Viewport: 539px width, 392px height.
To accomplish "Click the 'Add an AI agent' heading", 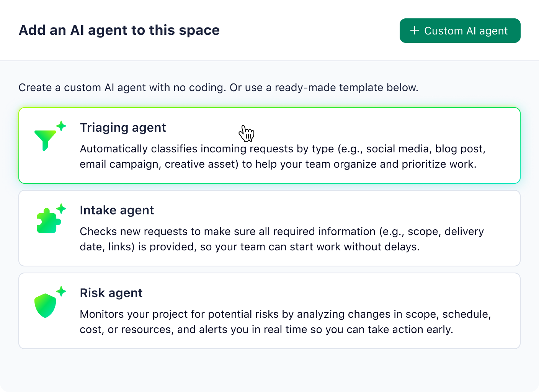I will coord(119,30).
